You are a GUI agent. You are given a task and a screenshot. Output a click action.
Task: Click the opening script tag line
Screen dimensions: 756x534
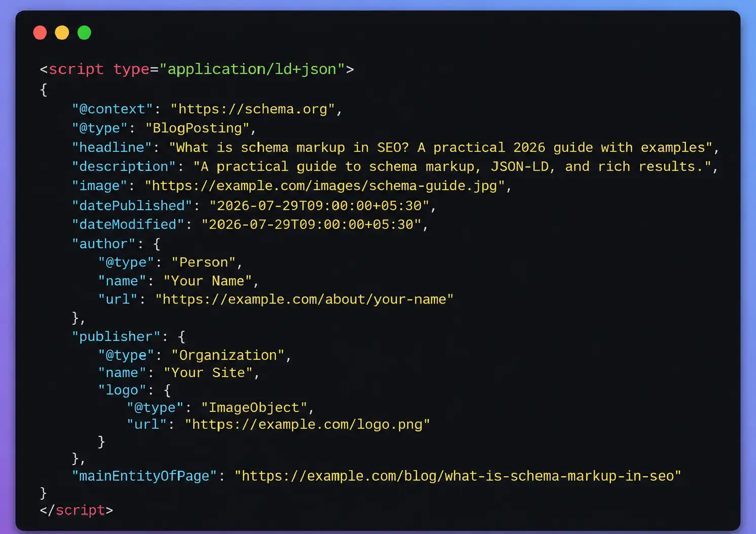pos(197,69)
